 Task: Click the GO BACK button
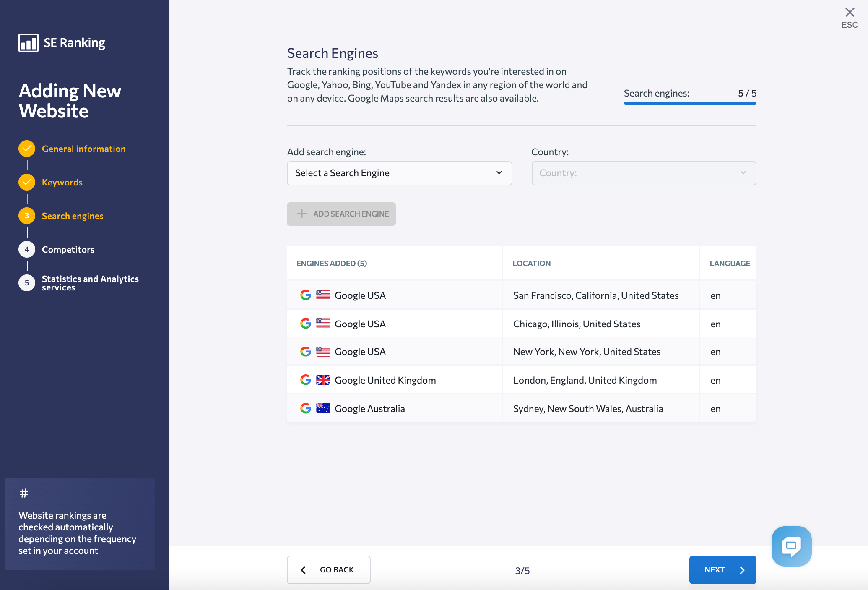pyautogui.click(x=329, y=569)
